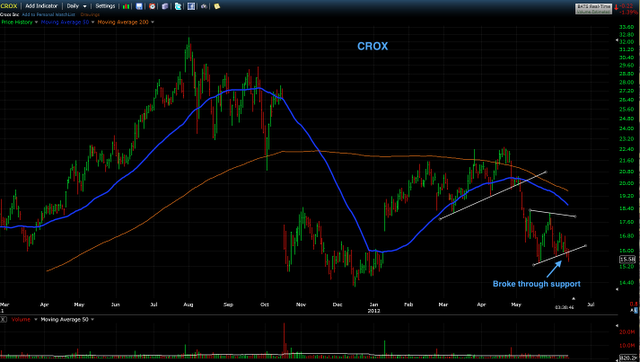640x362 pixels.
Task: Share chart via Twitter icon
Action: click(x=178, y=7)
